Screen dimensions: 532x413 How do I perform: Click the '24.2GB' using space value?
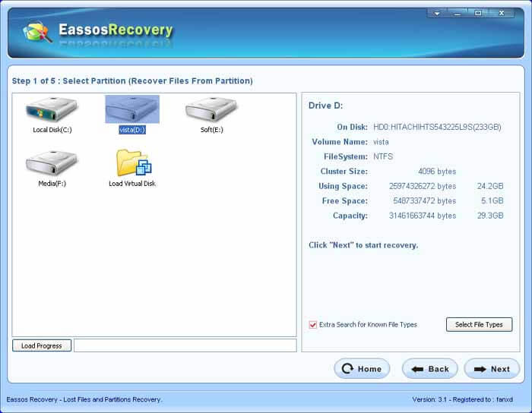tap(490, 186)
